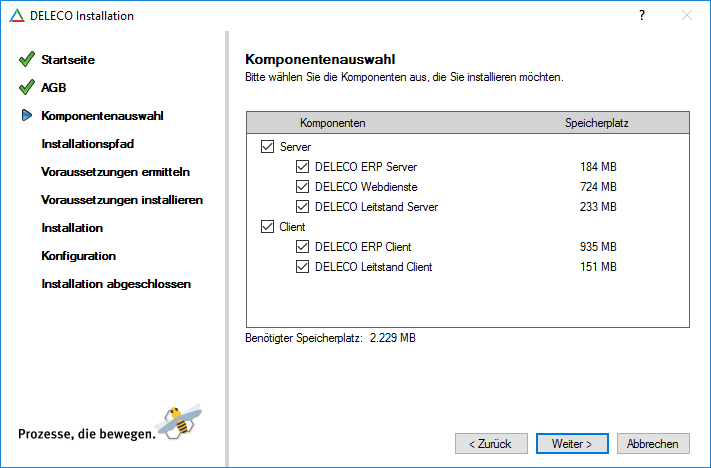Viewport: 711px width, 468px height.
Task: Click the 151 MB size value
Action: point(598,267)
